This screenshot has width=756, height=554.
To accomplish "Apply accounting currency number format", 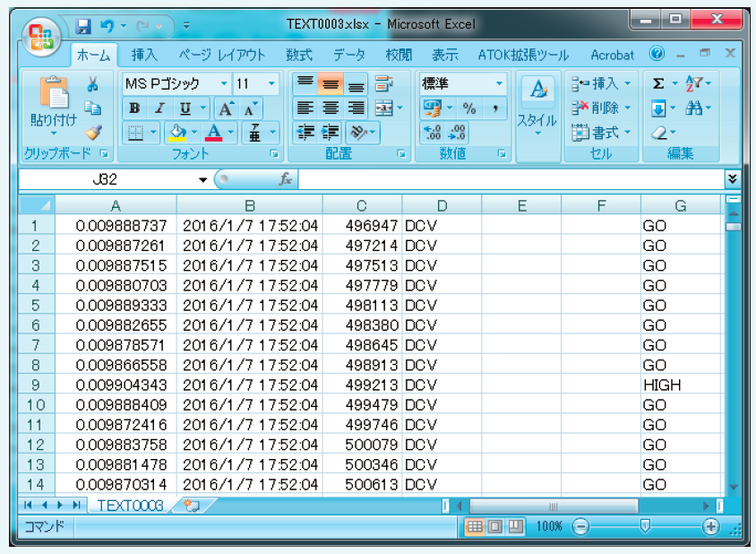I will pos(432,108).
